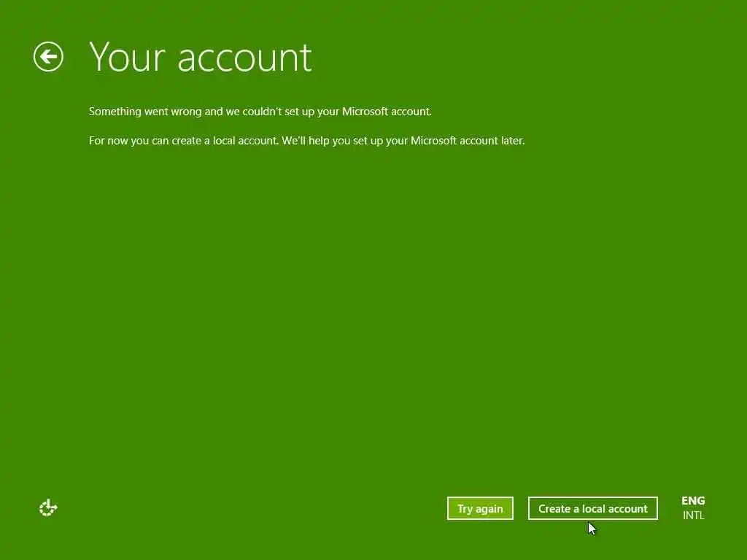Select the 'Your account' heading text

click(x=201, y=58)
